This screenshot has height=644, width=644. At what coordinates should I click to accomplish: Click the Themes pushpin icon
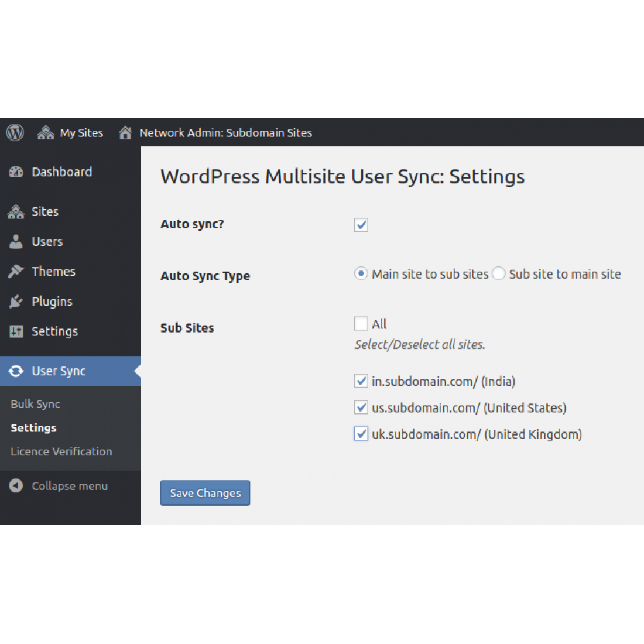coord(16,271)
